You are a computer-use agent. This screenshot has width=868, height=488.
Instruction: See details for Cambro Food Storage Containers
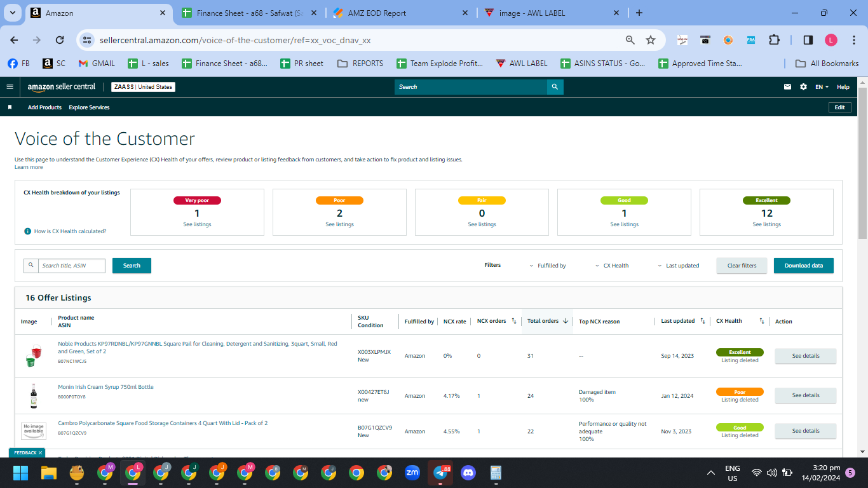pos(805,431)
